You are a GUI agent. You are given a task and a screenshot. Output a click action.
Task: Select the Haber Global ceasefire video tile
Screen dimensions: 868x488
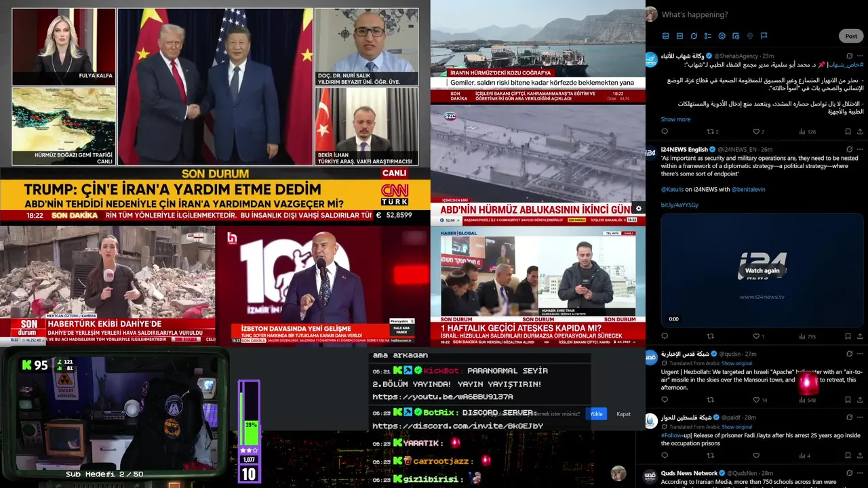click(x=538, y=285)
